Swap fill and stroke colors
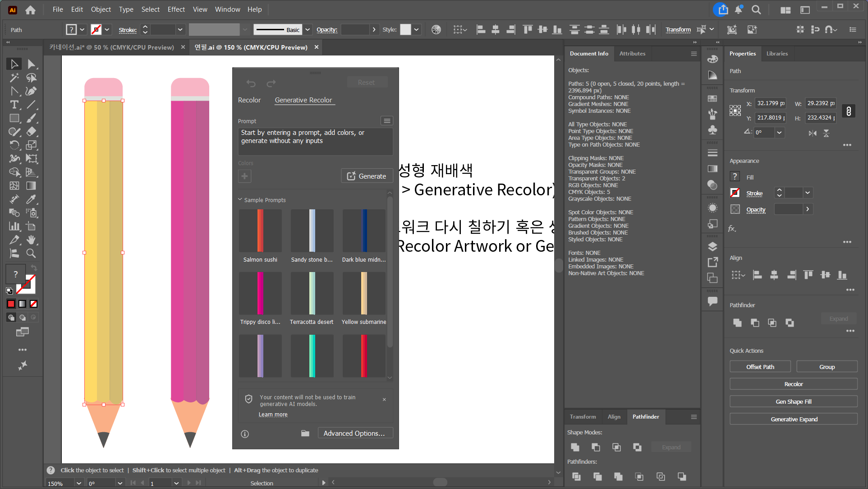 click(x=34, y=268)
